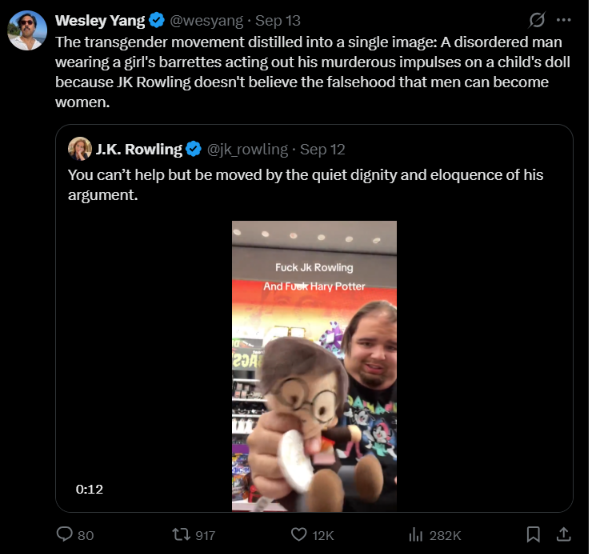Open the Sep 12 quoted post timestamp
The height and width of the screenshot is (554, 589).
(x=322, y=149)
